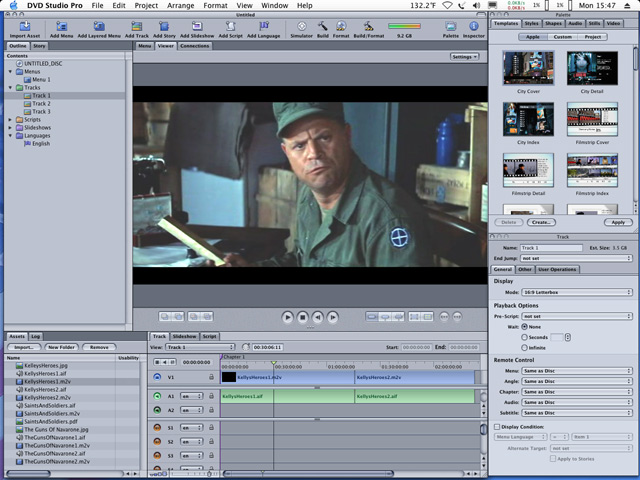The height and width of the screenshot is (480, 640).
Task: Start playback with the Play button
Action: coord(287,317)
